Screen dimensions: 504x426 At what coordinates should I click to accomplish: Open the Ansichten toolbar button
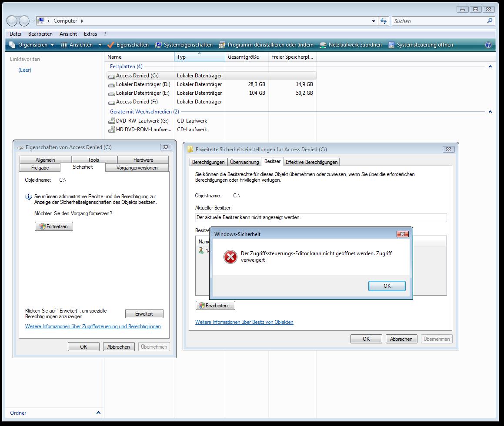(x=77, y=45)
